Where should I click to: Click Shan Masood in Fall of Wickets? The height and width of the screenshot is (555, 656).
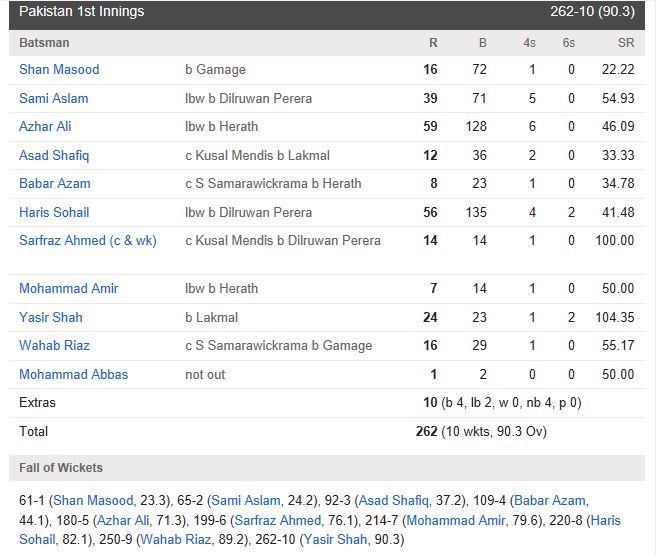93,500
